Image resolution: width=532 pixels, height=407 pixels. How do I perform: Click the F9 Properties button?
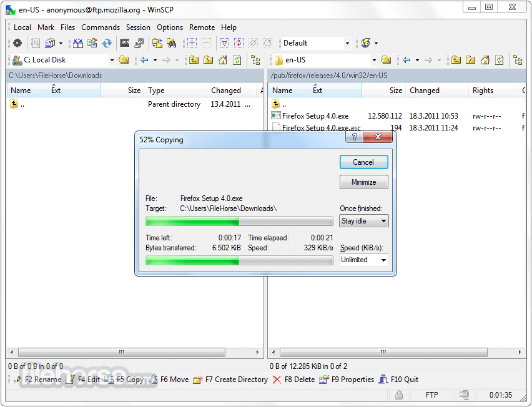pos(347,380)
